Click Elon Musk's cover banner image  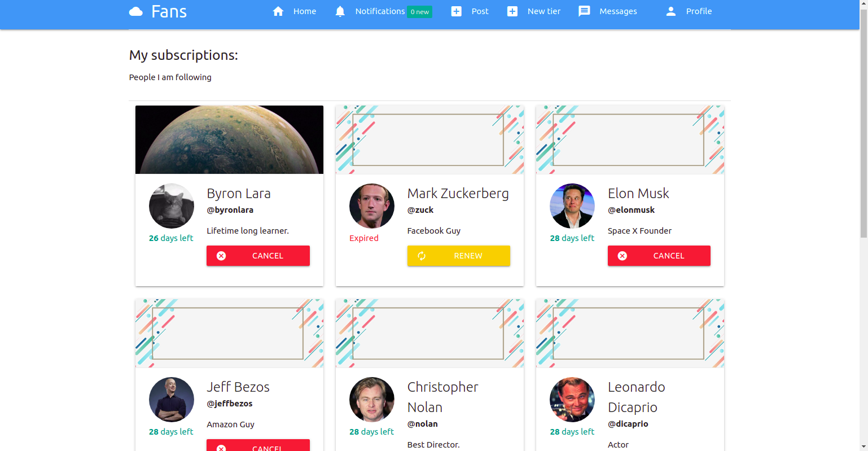[x=630, y=139]
